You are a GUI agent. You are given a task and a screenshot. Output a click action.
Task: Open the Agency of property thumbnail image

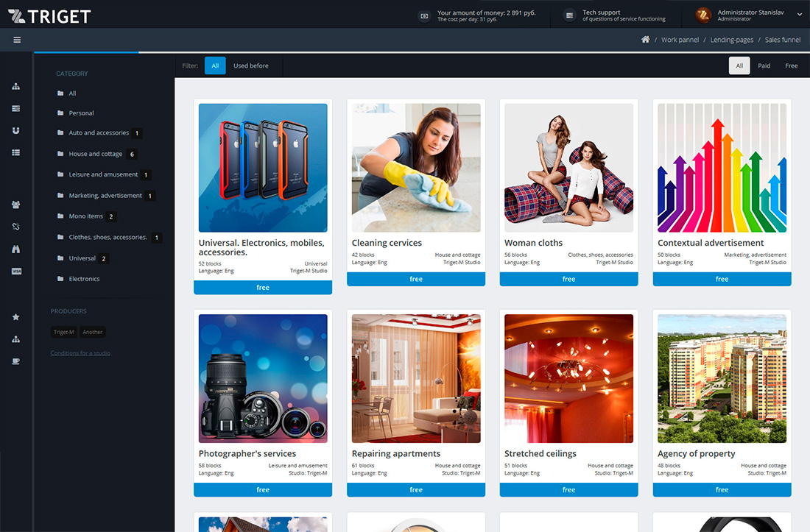722,379
